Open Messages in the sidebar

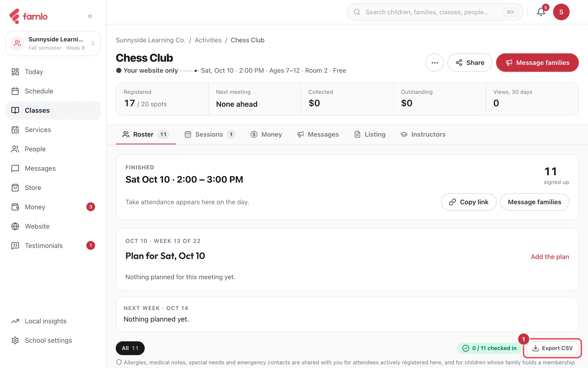click(x=53, y=168)
